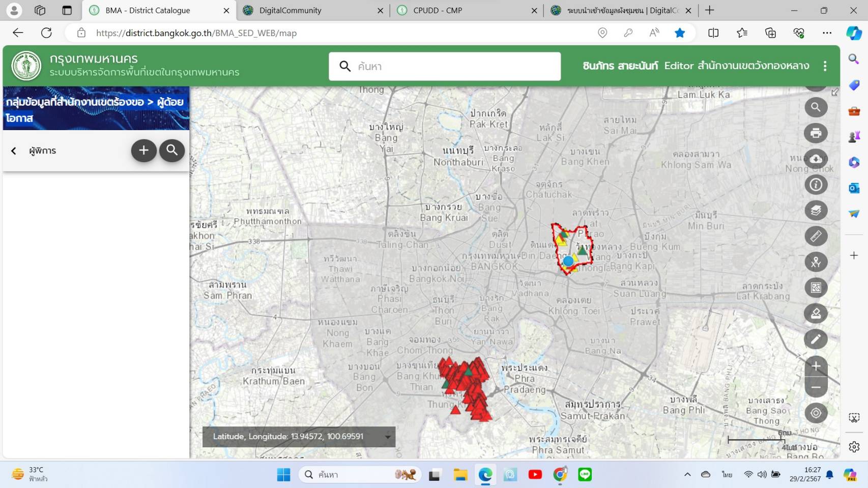Click the locate my position button
This screenshot has height=488, width=868.
(x=816, y=413)
